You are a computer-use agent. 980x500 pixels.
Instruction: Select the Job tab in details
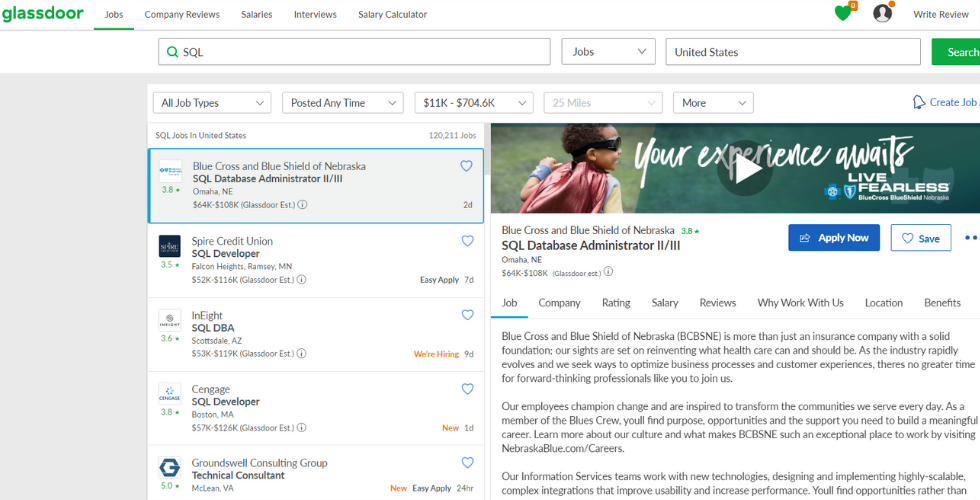click(509, 303)
